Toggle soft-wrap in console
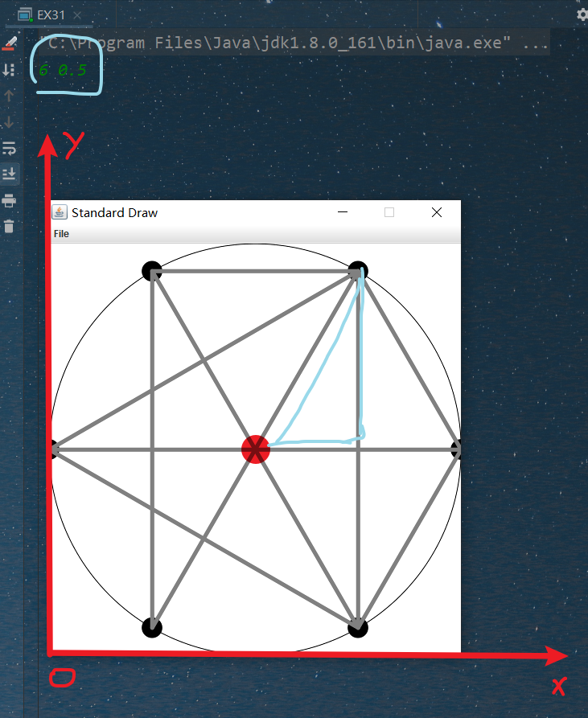Screen dimensions: 588x718 click(x=9, y=149)
